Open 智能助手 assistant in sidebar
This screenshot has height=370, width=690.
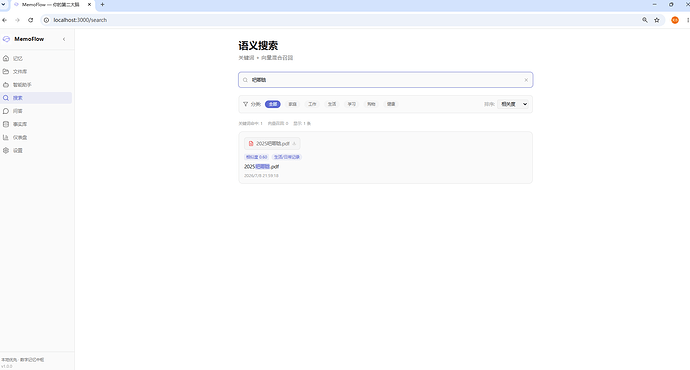pyautogui.click(x=36, y=84)
